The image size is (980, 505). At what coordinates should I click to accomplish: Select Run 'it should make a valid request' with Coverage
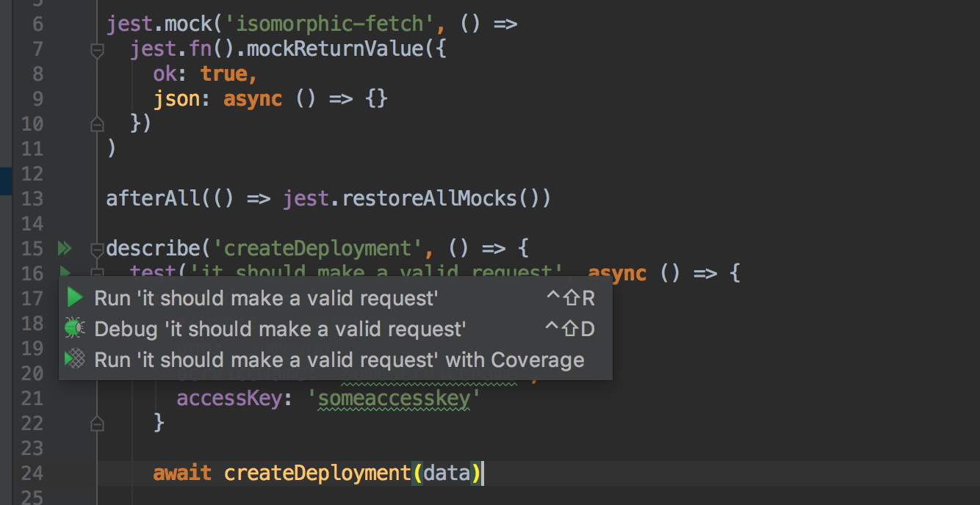[x=339, y=360]
